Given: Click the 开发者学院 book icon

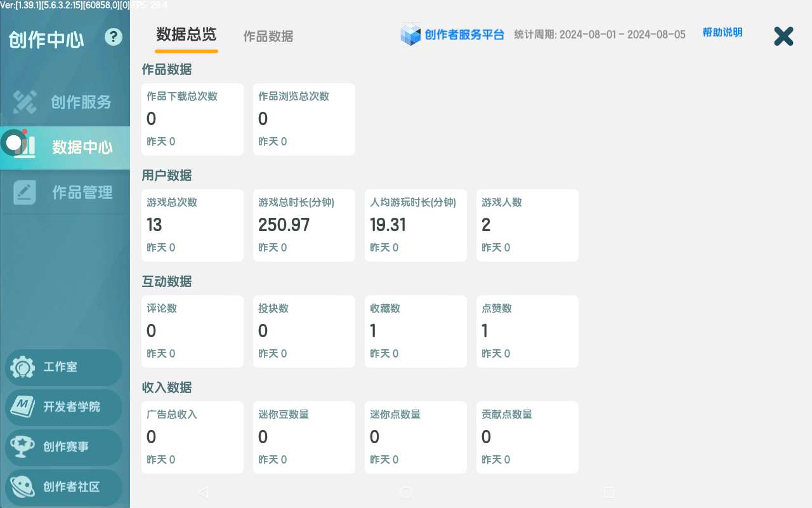Looking at the screenshot, I should tap(23, 407).
